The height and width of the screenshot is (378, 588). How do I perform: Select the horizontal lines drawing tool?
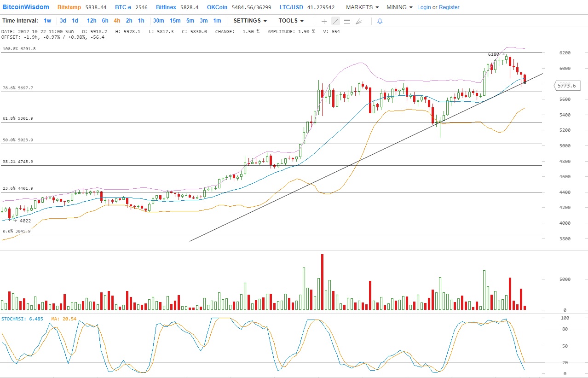coord(347,21)
